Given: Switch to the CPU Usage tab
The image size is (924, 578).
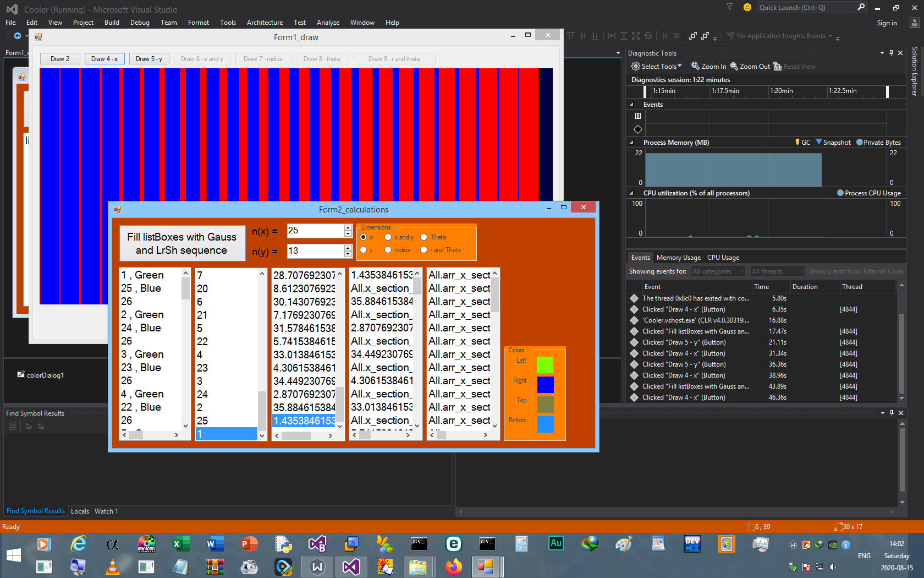Looking at the screenshot, I should click(x=723, y=258).
